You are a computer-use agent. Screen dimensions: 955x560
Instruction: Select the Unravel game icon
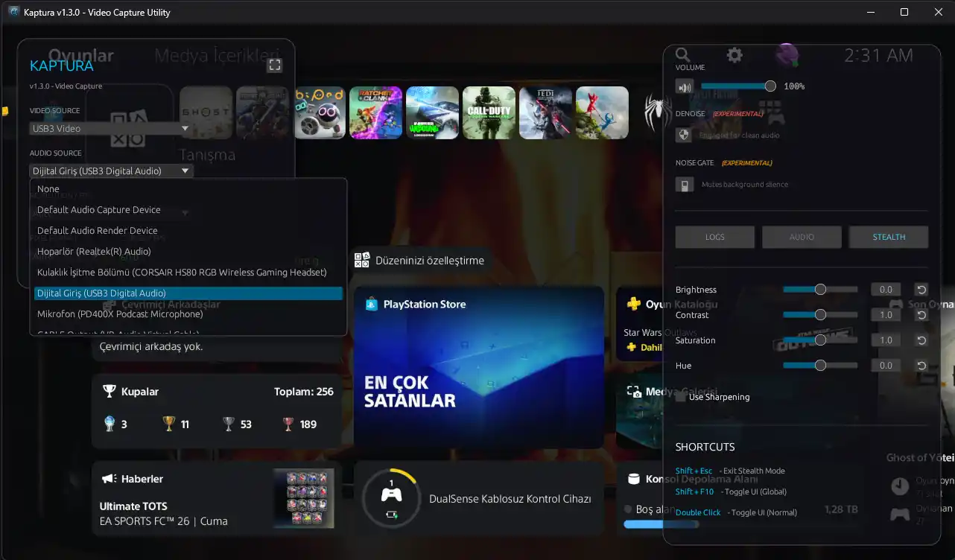pyautogui.click(x=602, y=113)
